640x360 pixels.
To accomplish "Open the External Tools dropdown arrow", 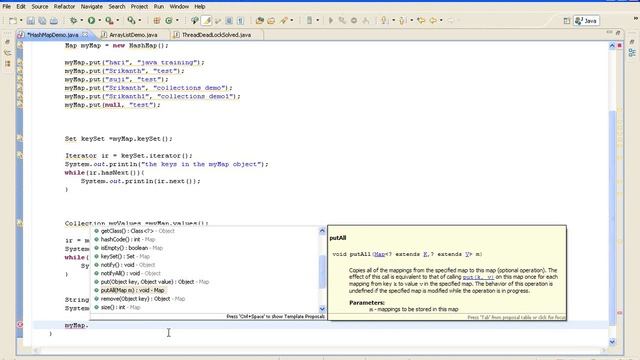I will (x=118, y=20).
